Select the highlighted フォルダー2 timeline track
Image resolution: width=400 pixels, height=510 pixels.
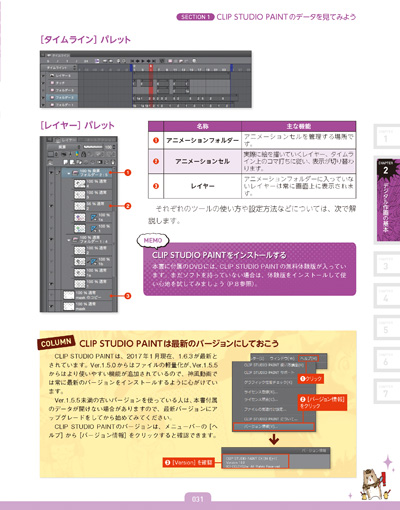(62, 98)
